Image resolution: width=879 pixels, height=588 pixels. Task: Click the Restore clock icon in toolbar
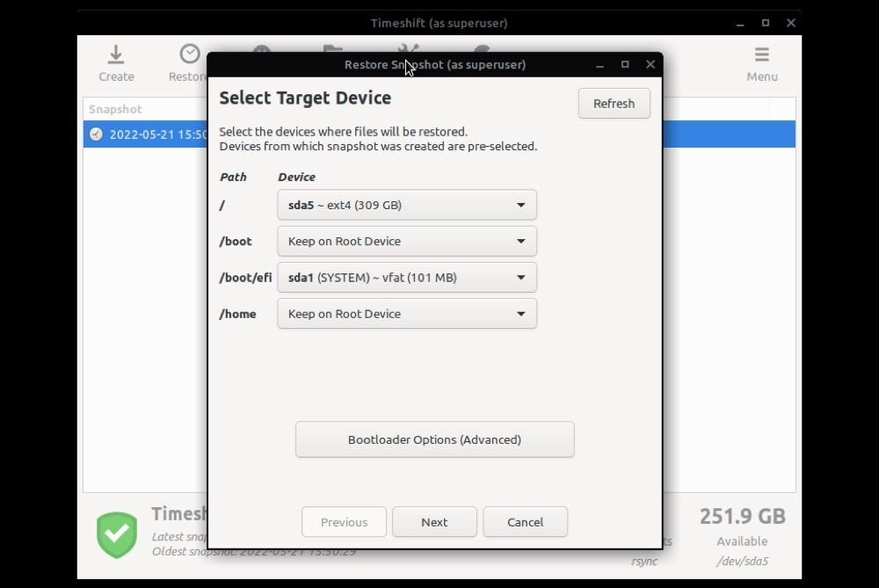point(190,54)
